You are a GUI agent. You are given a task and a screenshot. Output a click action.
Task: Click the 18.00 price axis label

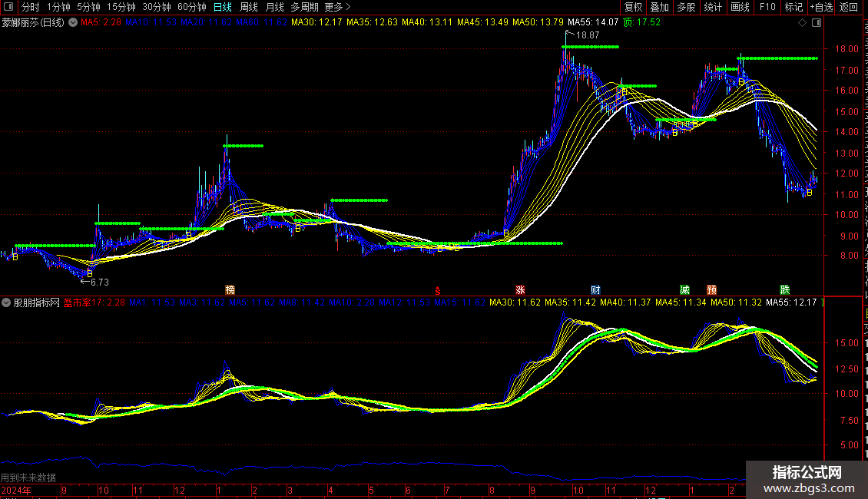(846, 48)
